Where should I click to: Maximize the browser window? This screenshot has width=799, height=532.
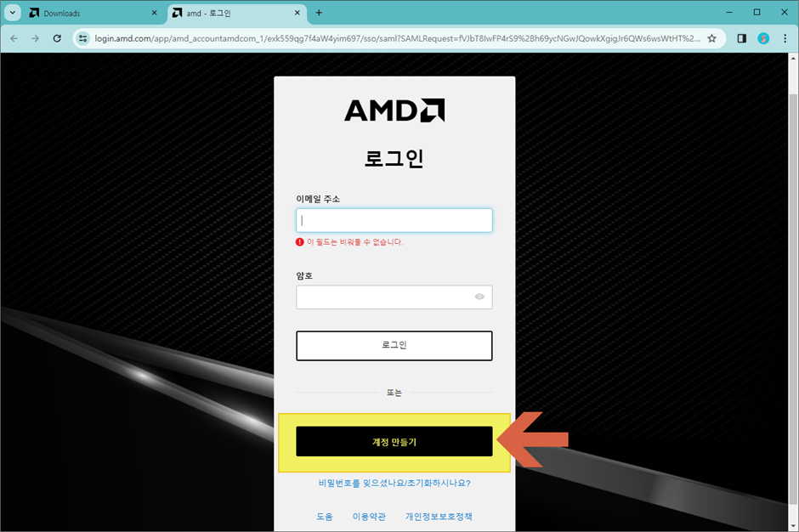click(x=757, y=12)
